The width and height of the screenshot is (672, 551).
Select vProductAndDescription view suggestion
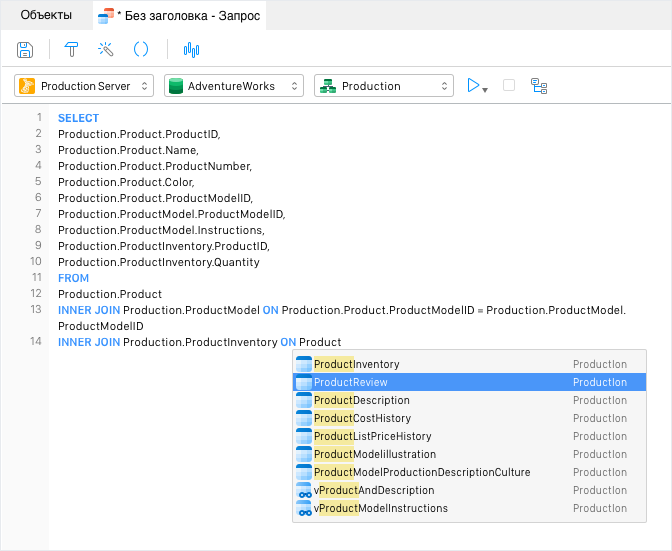(469, 490)
